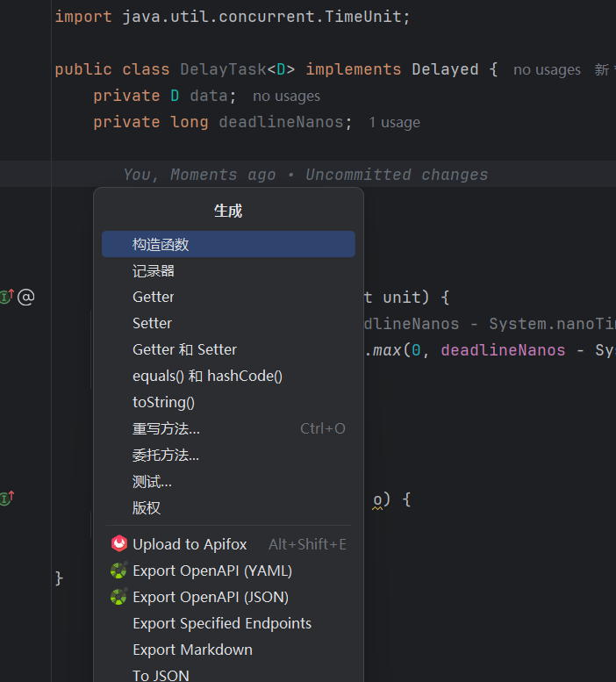Image resolution: width=616 pixels, height=682 pixels.
Task: Choose 版权 copyright entry
Action: coord(228,507)
